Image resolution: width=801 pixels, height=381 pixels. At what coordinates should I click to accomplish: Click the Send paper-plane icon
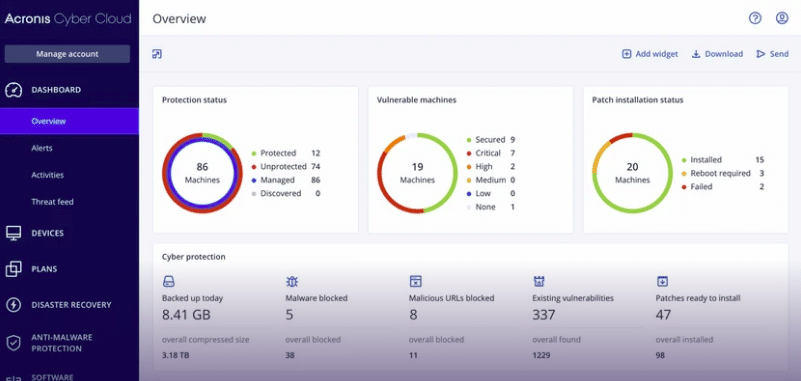[761, 54]
